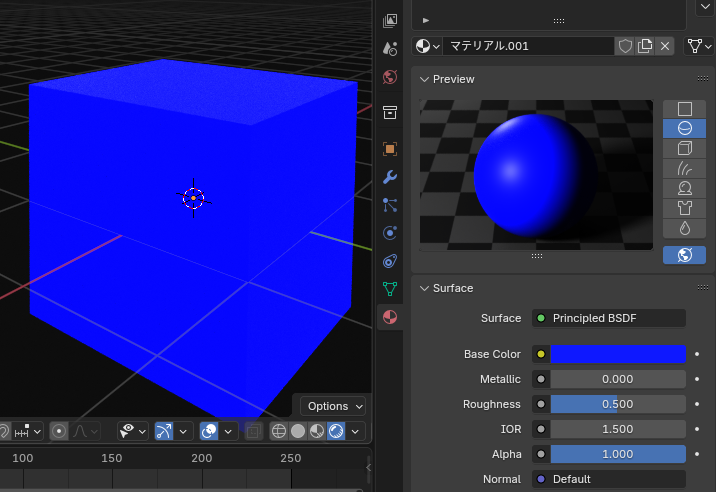Unlink material with the X icon
This screenshot has height=492, width=716.
665,46
